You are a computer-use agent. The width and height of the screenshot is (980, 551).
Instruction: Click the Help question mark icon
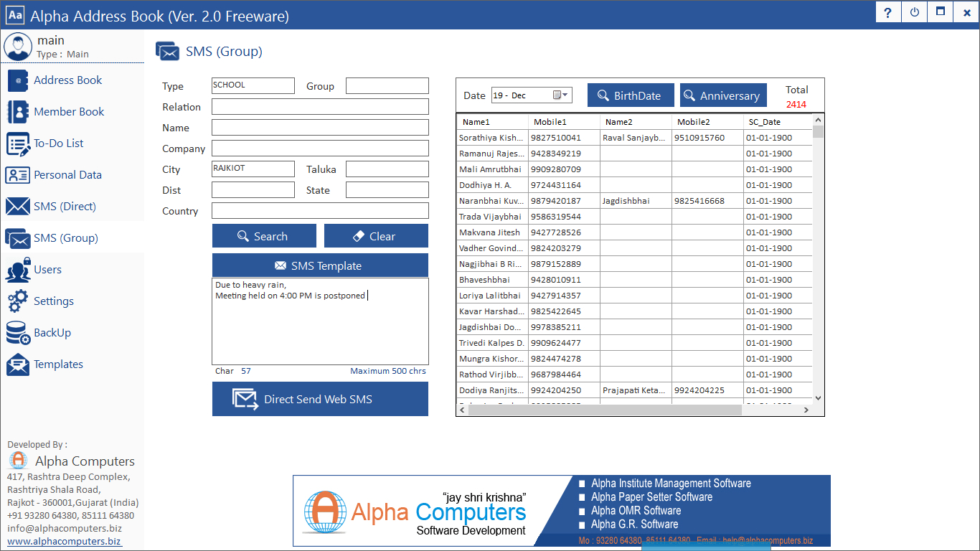pos(887,12)
